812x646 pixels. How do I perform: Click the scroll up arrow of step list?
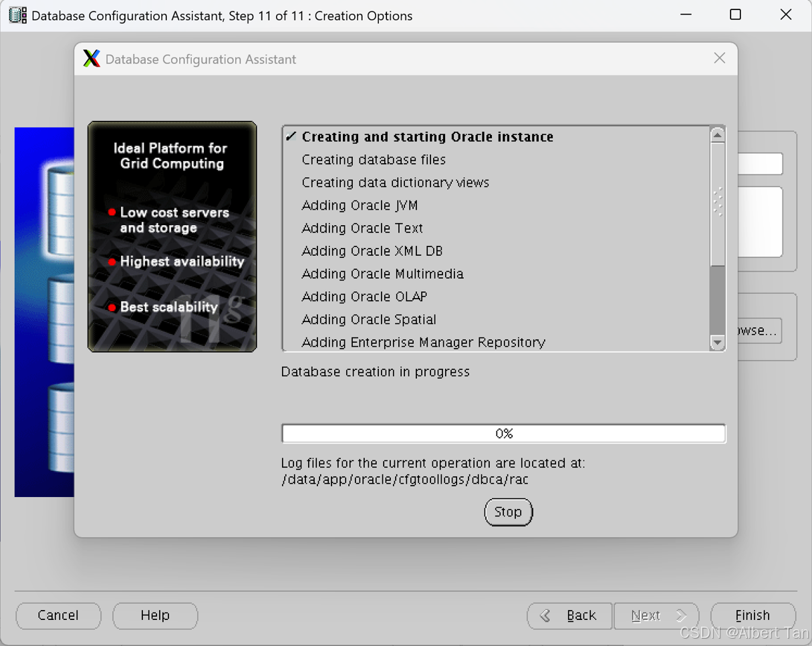click(718, 134)
